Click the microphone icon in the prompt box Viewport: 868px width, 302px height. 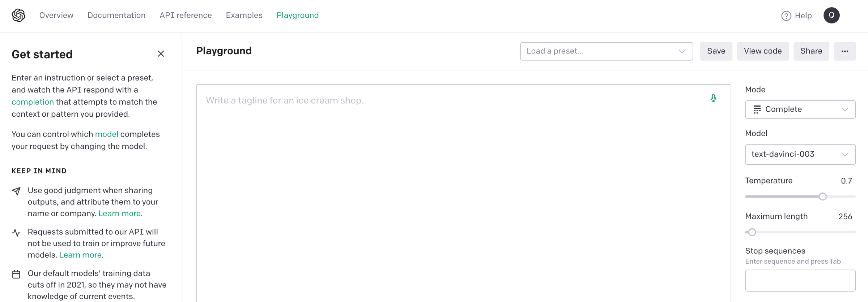click(x=713, y=98)
